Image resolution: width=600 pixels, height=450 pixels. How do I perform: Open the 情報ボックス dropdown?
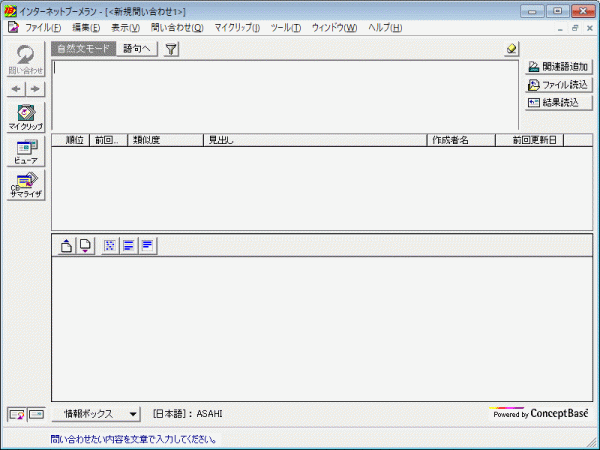(x=96, y=414)
